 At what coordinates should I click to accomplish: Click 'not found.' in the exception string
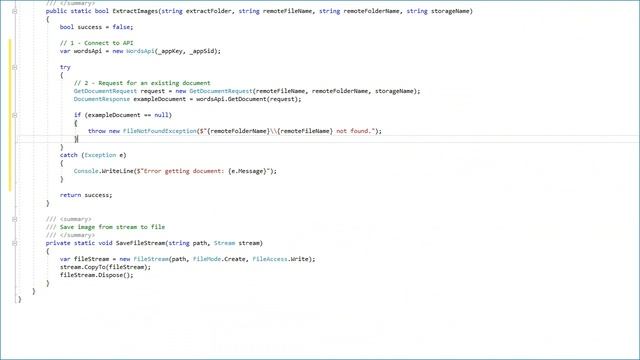[x=355, y=131]
